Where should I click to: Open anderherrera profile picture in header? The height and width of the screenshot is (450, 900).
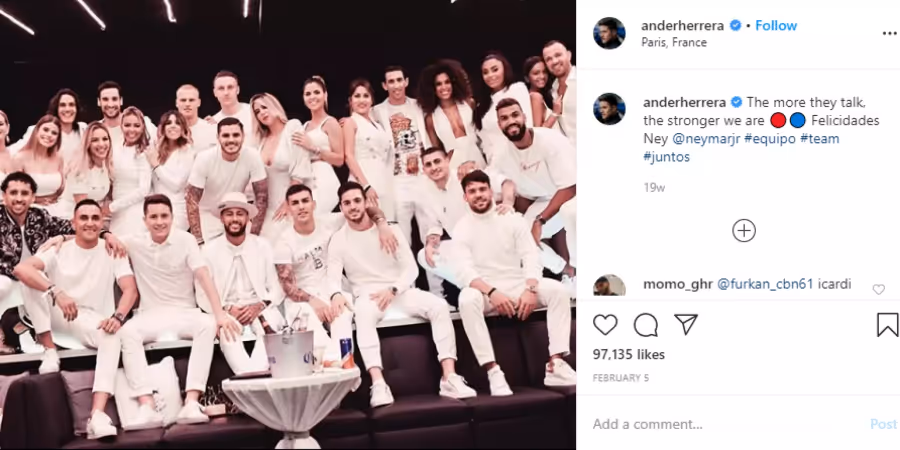(609, 33)
